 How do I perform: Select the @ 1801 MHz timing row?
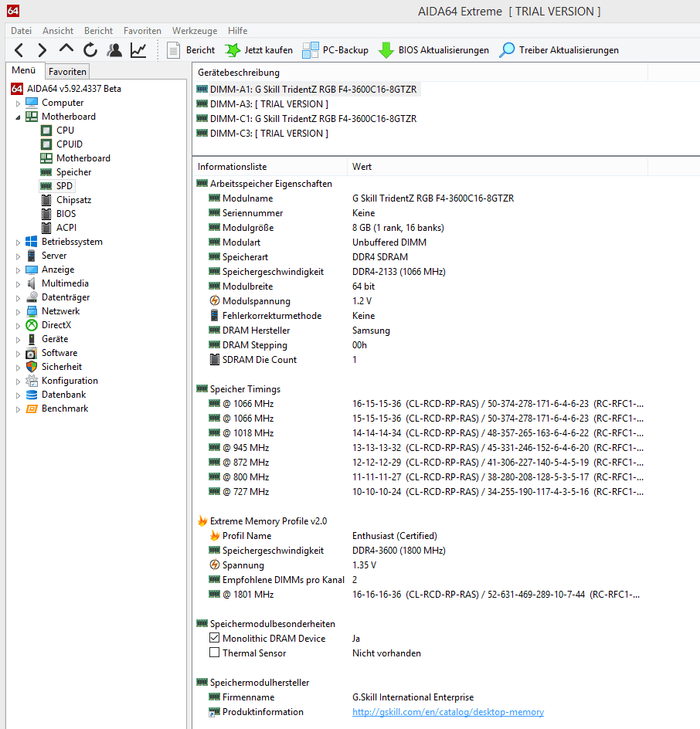pos(424,595)
